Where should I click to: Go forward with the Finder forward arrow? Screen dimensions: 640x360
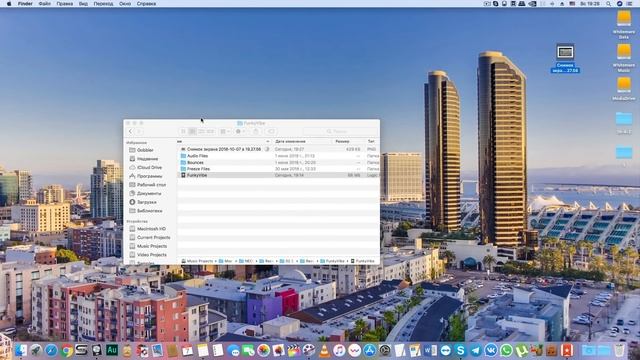(x=140, y=131)
